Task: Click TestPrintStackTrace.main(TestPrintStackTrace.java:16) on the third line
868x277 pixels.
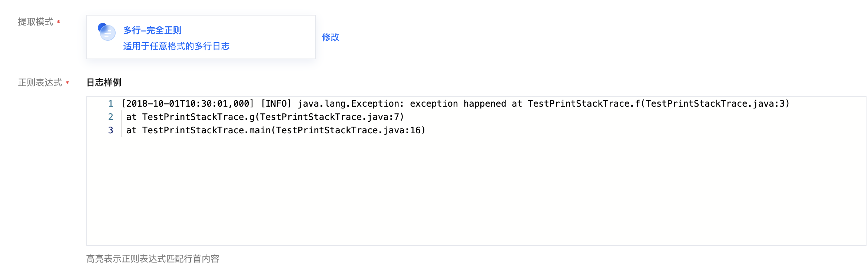Action: [x=284, y=130]
